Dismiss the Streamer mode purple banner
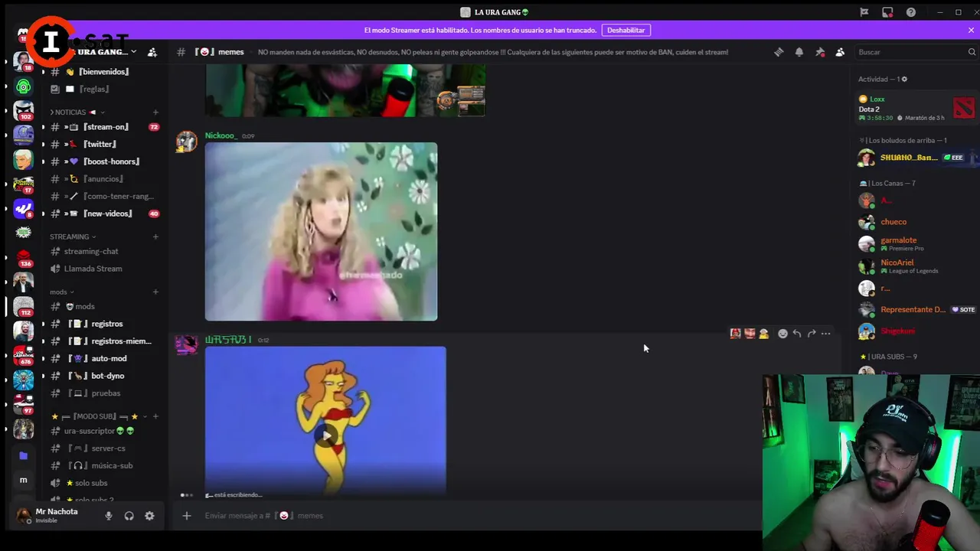The height and width of the screenshot is (551, 980). (x=971, y=30)
